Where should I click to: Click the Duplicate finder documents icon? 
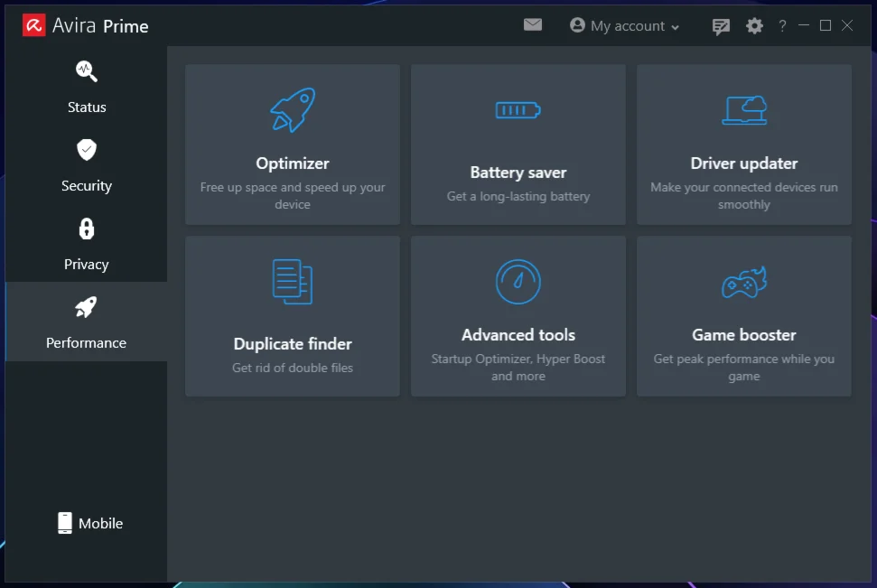coord(293,281)
